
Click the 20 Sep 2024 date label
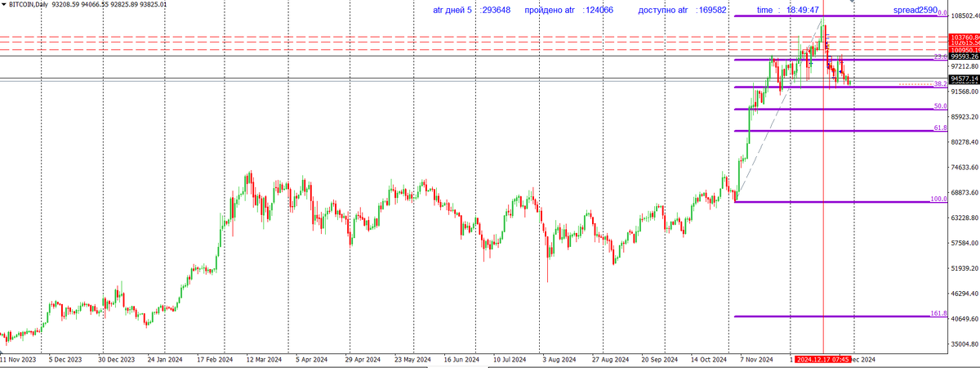(x=660, y=359)
